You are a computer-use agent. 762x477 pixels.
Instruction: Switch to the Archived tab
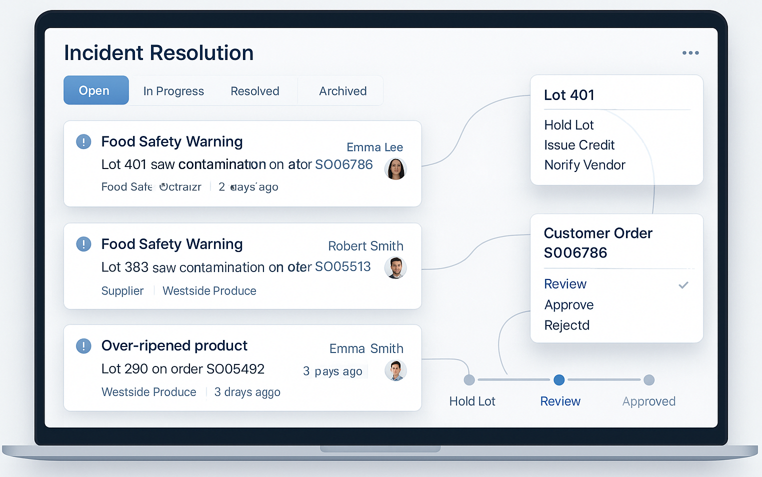(x=343, y=91)
